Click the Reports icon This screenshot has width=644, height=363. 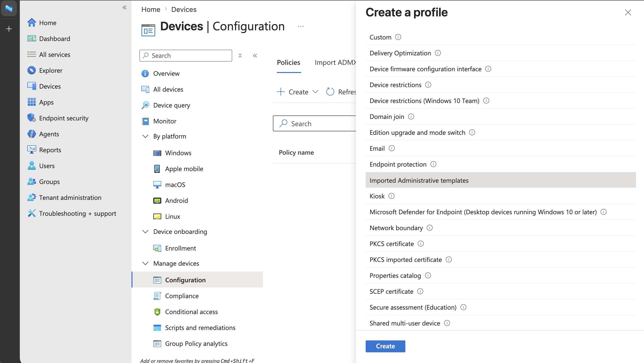point(32,150)
